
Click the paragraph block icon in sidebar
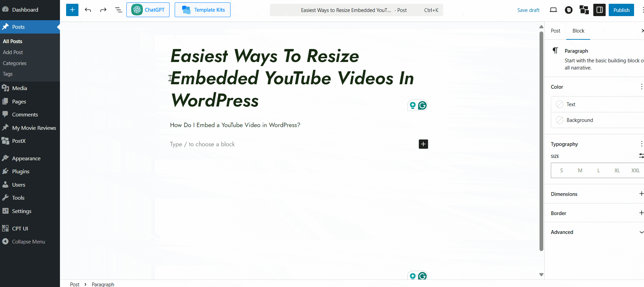pyautogui.click(x=555, y=51)
